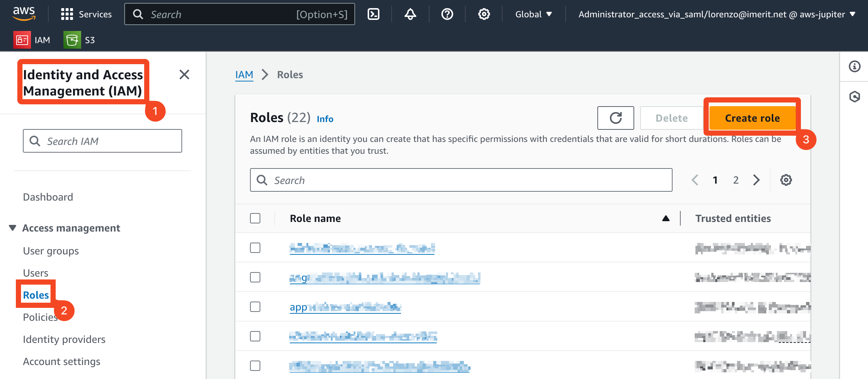This screenshot has width=868, height=379.
Task: Check the second role row checkbox
Action: click(x=255, y=277)
